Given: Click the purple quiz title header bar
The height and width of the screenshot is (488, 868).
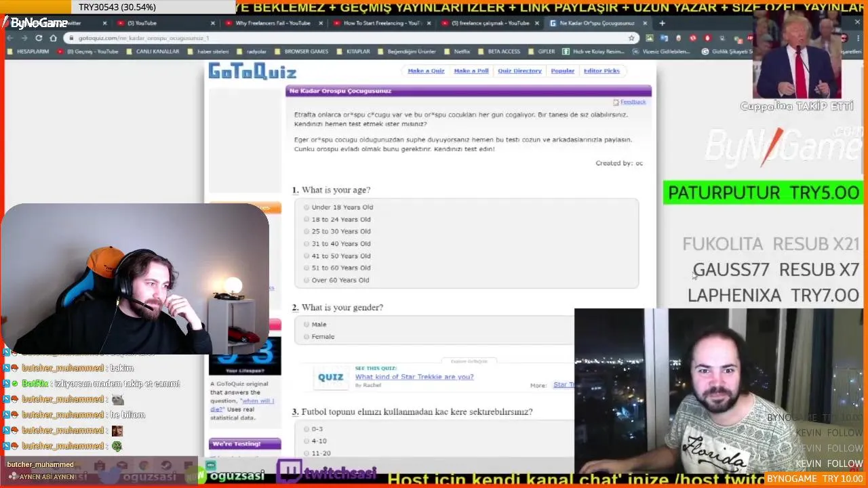Looking at the screenshot, I should [x=469, y=91].
